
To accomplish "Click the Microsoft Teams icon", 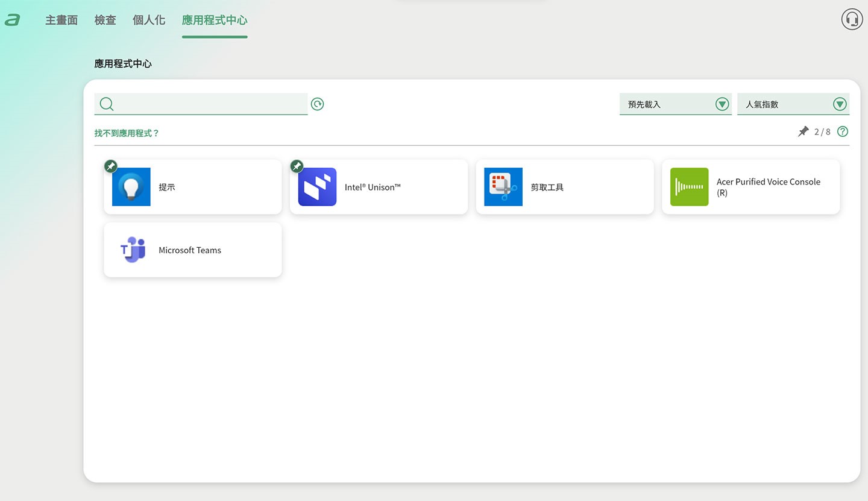I will coord(131,250).
